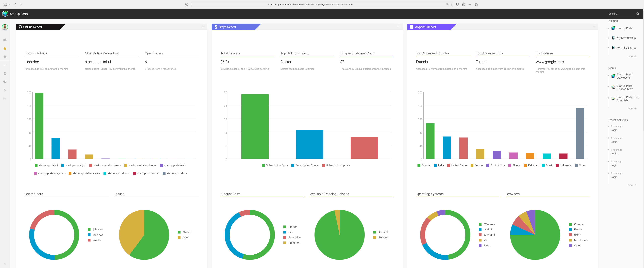Toggle startup-portal-orchestra legend entry
This screenshot has width=644, height=268.
(x=140, y=165)
